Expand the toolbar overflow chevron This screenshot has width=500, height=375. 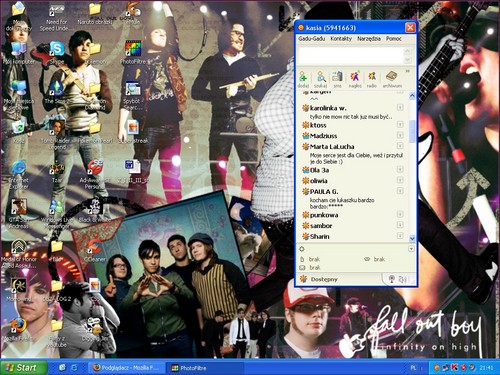(407, 71)
